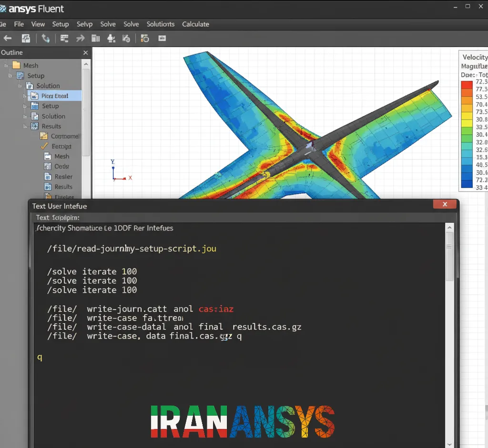Open the Selvp menu

click(x=85, y=24)
